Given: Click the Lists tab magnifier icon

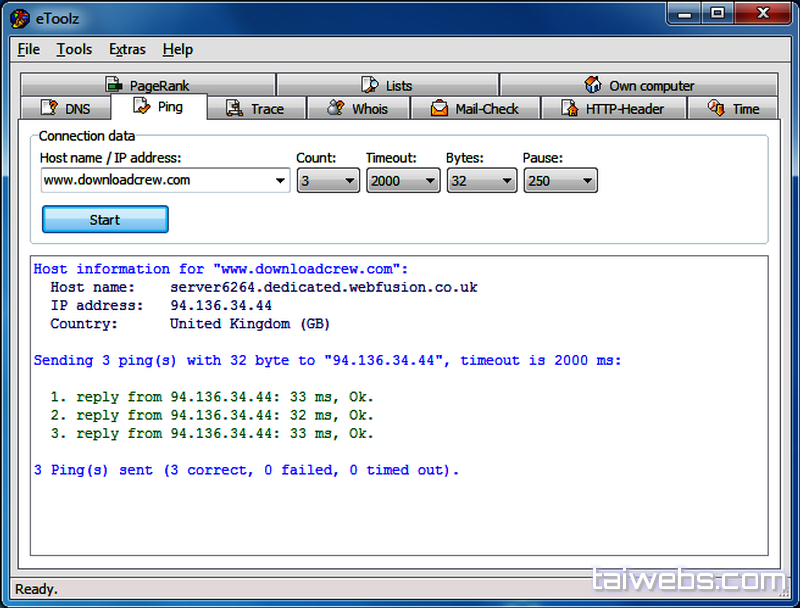Looking at the screenshot, I should 369,86.
